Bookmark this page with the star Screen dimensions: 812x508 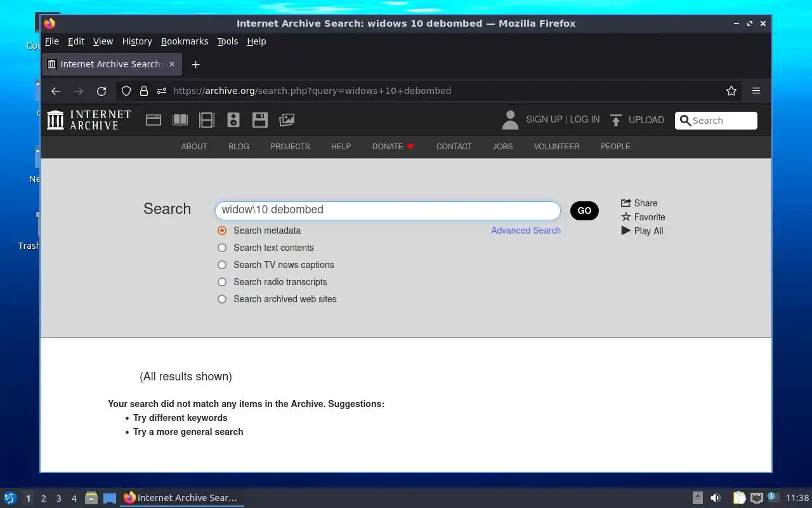tap(731, 91)
